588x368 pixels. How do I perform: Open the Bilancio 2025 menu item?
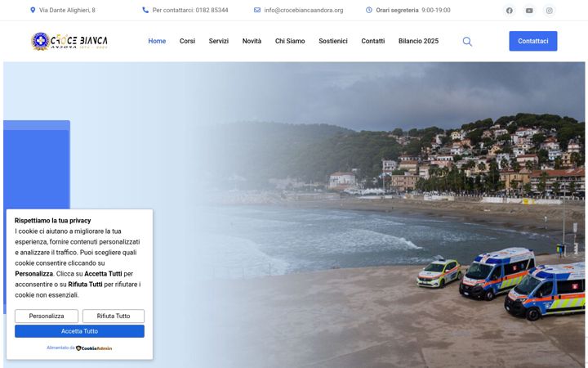[x=418, y=41]
